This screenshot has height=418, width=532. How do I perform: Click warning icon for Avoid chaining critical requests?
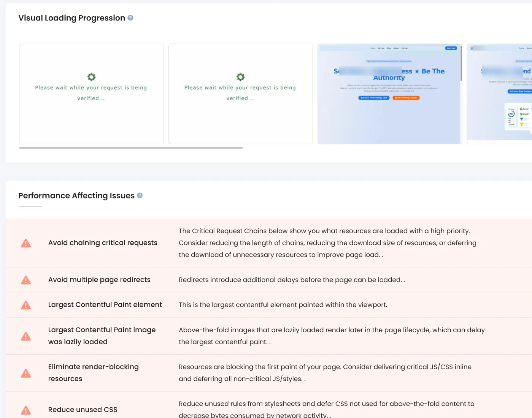[26, 243]
